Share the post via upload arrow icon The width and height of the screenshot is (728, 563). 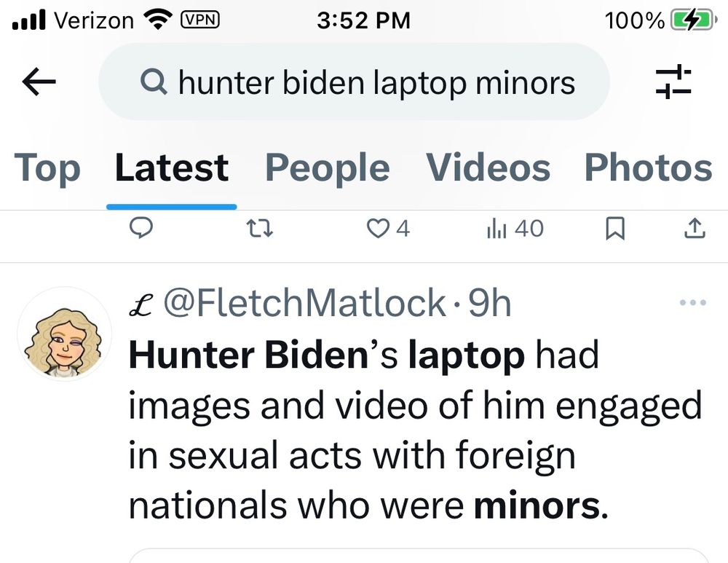click(x=695, y=229)
